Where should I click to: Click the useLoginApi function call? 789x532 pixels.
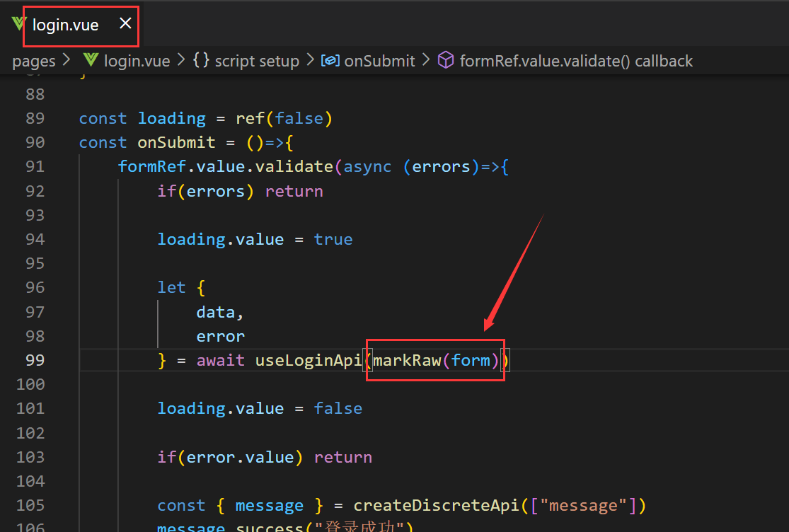(x=309, y=360)
